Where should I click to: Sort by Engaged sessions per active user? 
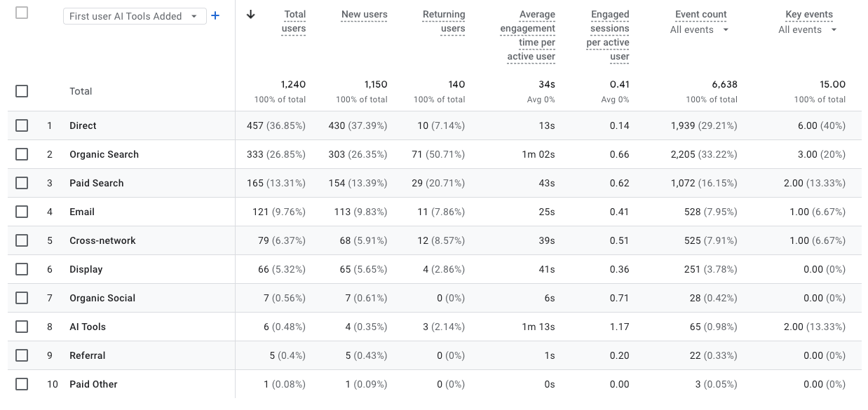pos(608,35)
